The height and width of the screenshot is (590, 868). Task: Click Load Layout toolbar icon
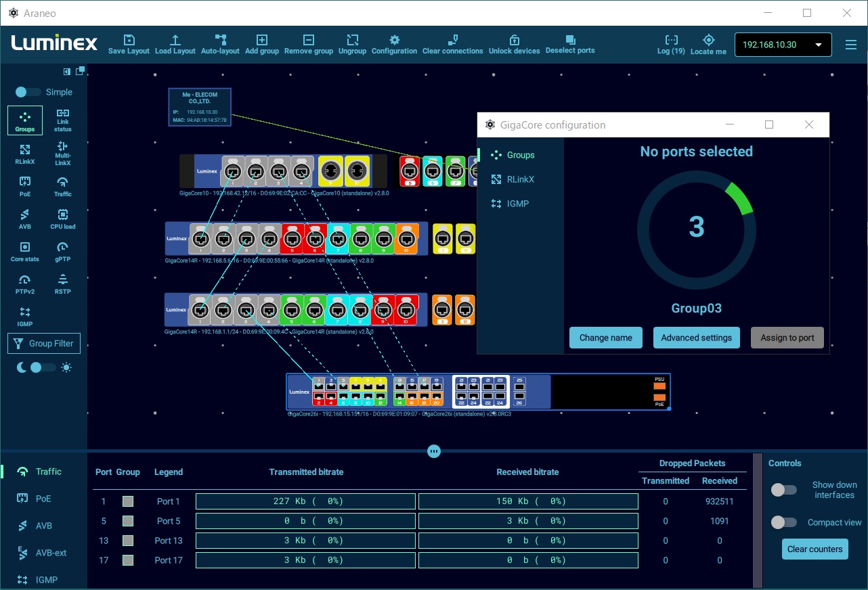point(175,45)
